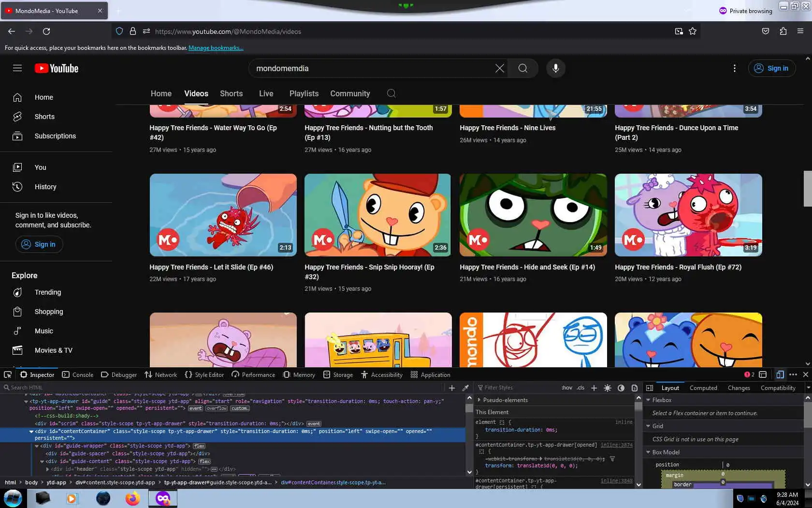Reload the current page
The image size is (812, 508).
(x=46, y=31)
